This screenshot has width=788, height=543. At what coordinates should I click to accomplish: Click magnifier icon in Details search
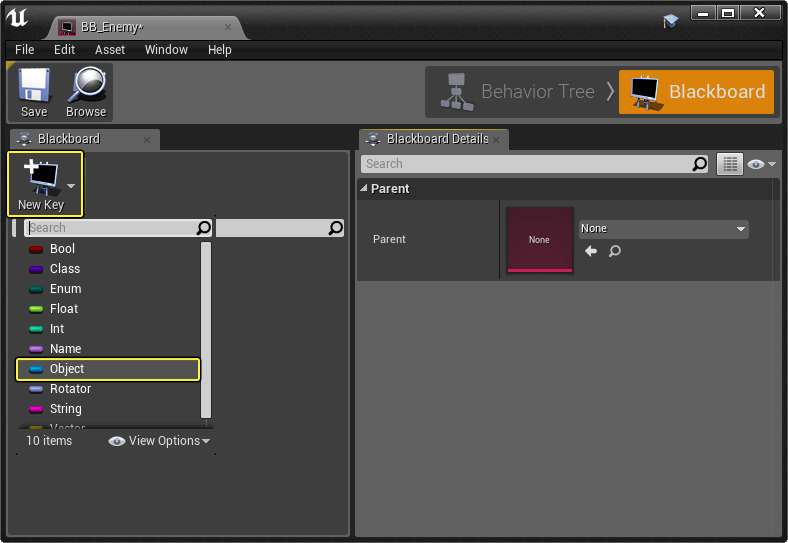700,164
